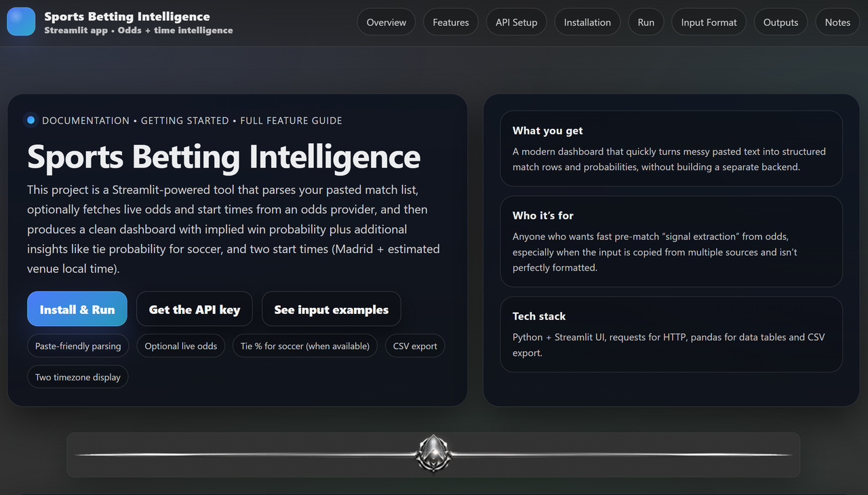Open the API Setup section
Screen dimensions: 868x495
(516, 22)
